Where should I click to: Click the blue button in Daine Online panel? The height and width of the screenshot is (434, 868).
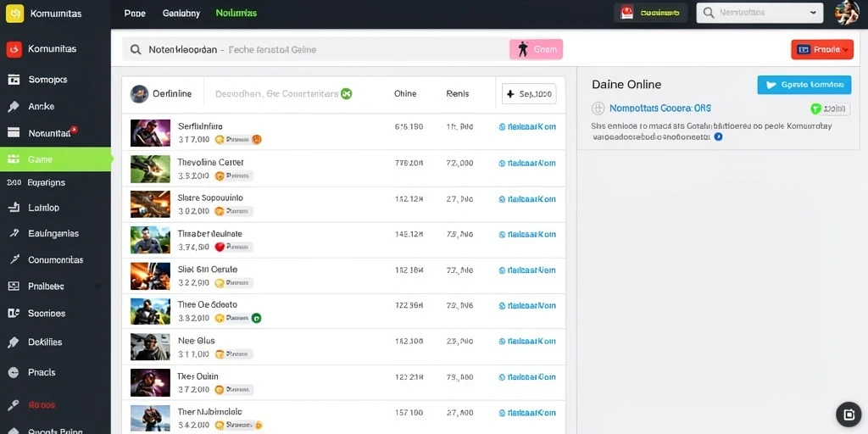pos(804,85)
